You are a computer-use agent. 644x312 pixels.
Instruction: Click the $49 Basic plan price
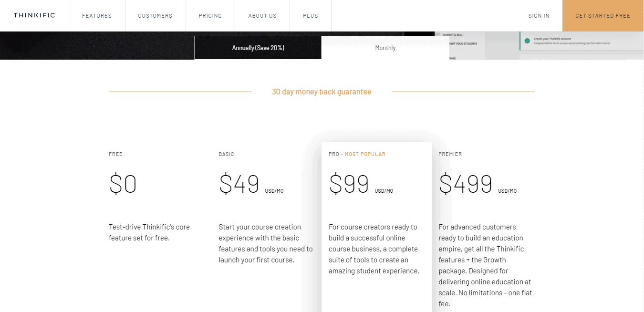click(239, 184)
